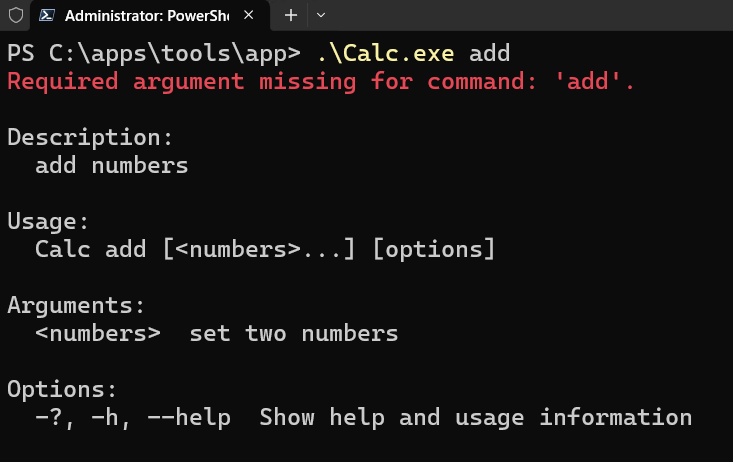Click the .\Calc.exe command text

click(385, 53)
